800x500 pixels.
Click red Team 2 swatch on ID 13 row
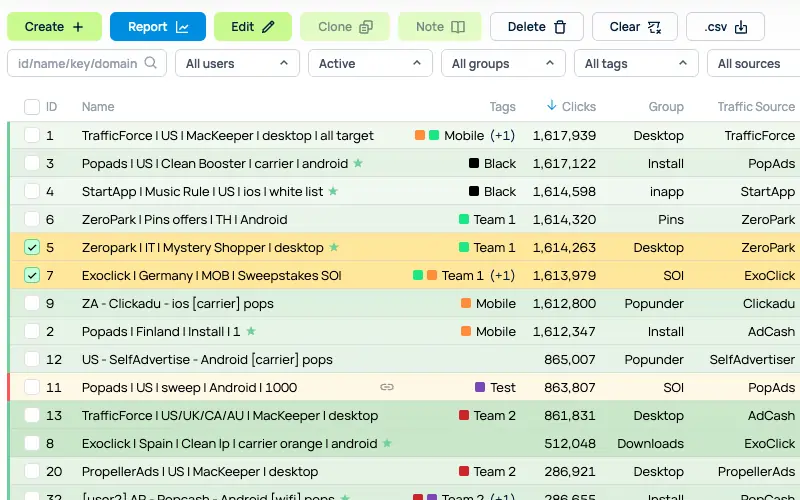pos(463,415)
